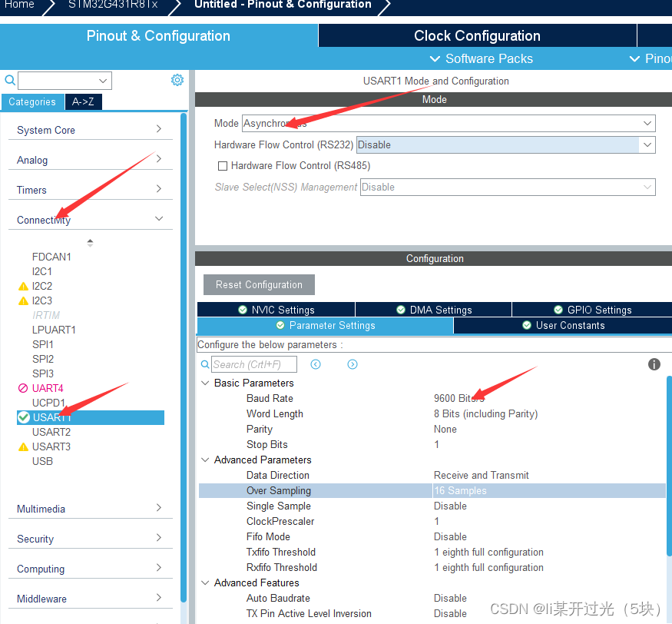Select I2C1 peripheral
Viewport: 672px width, 624px height.
click(42, 271)
